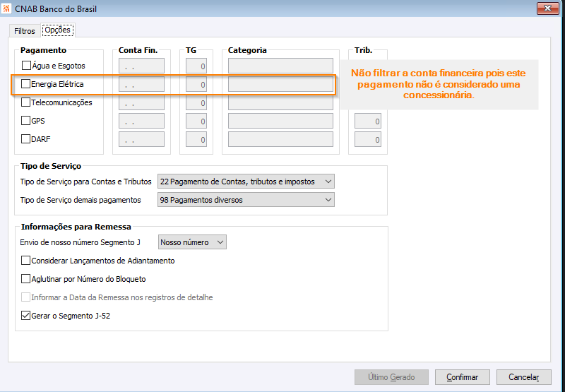Click Categoria field for DARF

(x=280, y=139)
